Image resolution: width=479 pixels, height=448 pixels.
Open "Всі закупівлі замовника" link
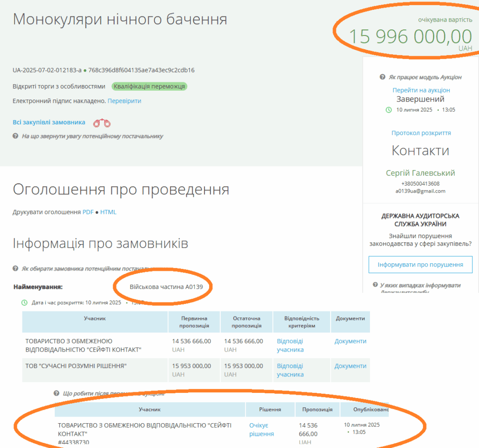click(x=49, y=123)
